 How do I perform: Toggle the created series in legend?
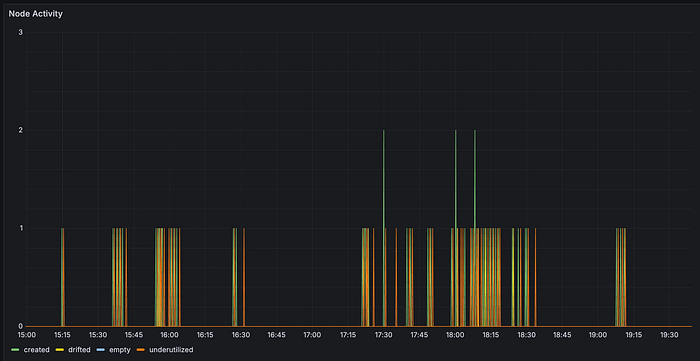[x=37, y=350]
